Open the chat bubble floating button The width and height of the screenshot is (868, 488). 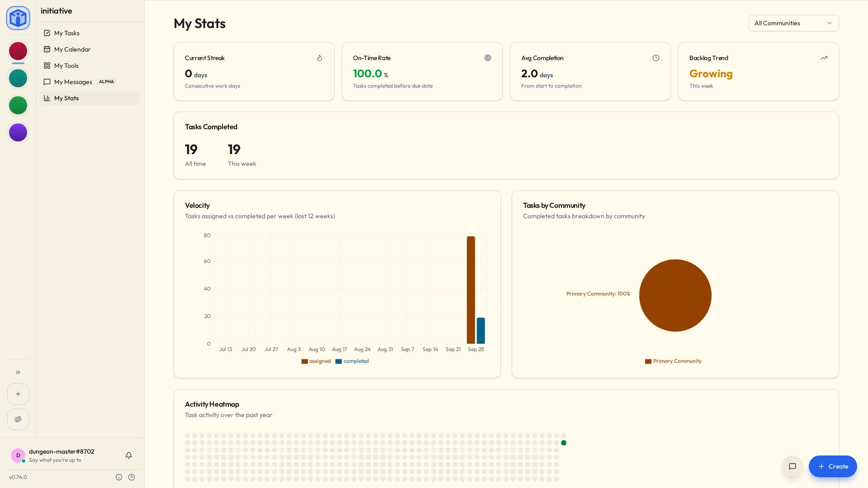793,466
